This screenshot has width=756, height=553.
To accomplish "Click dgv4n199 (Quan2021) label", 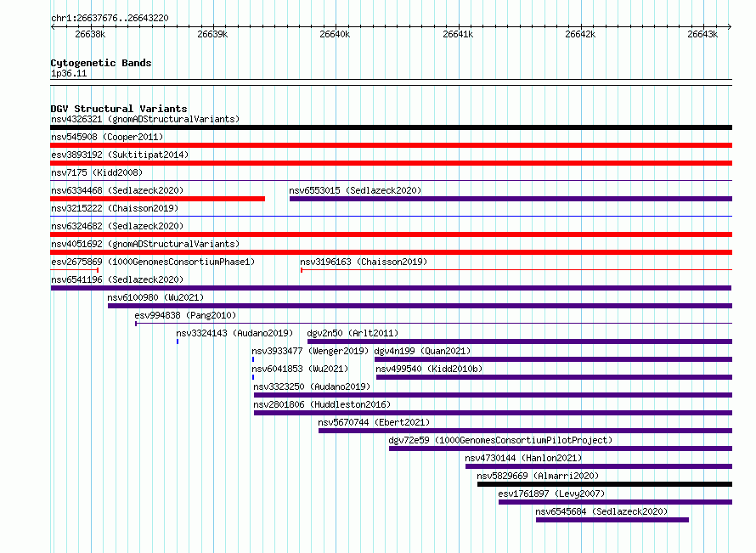I will pos(422,351).
